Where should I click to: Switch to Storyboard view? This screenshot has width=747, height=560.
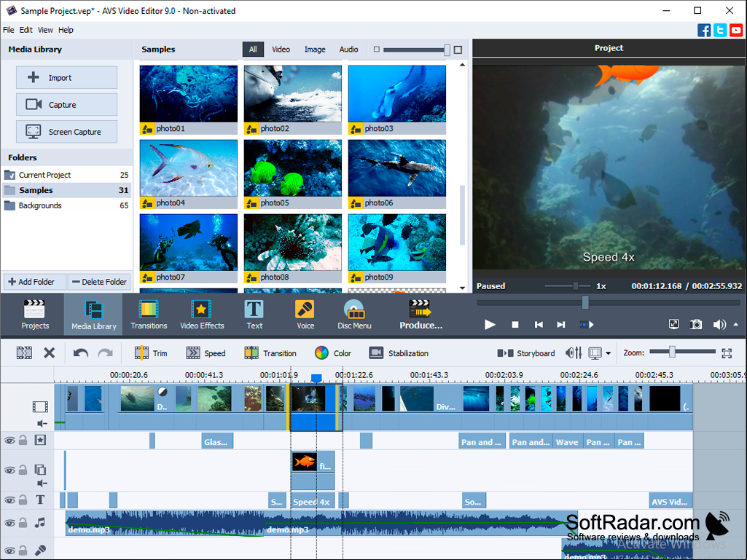click(526, 353)
